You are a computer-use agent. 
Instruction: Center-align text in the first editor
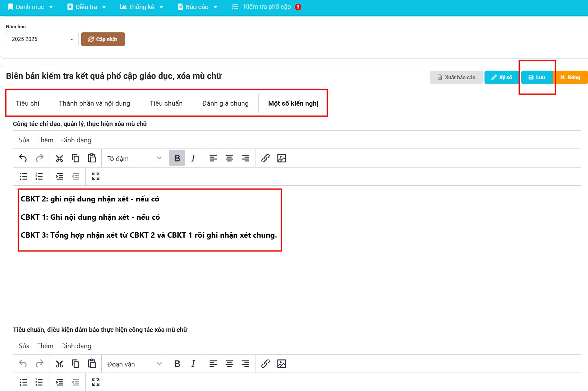(x=229, y=158)
